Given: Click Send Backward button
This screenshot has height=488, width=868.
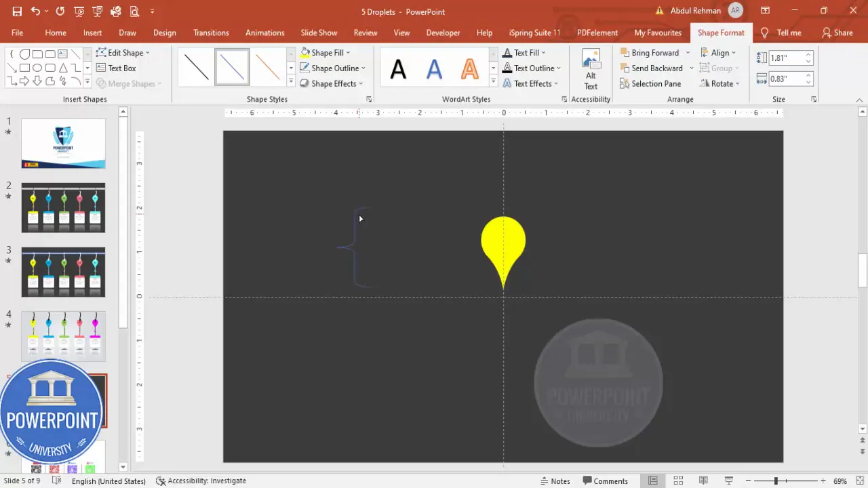Looking at the screenshot, I should [652, 68].
